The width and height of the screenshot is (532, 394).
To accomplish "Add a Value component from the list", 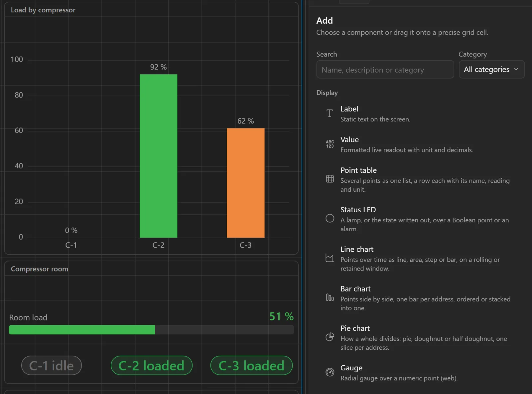I will (x=420, y=144).
